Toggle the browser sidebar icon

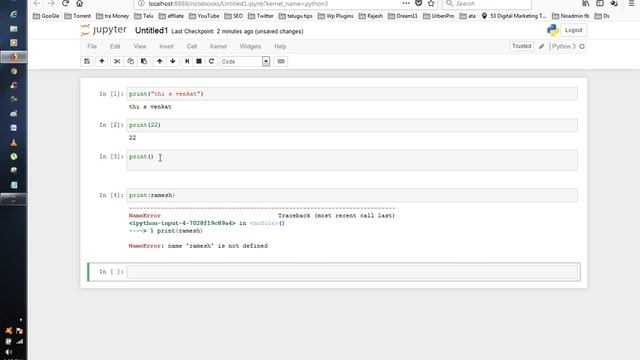point(600,3)
